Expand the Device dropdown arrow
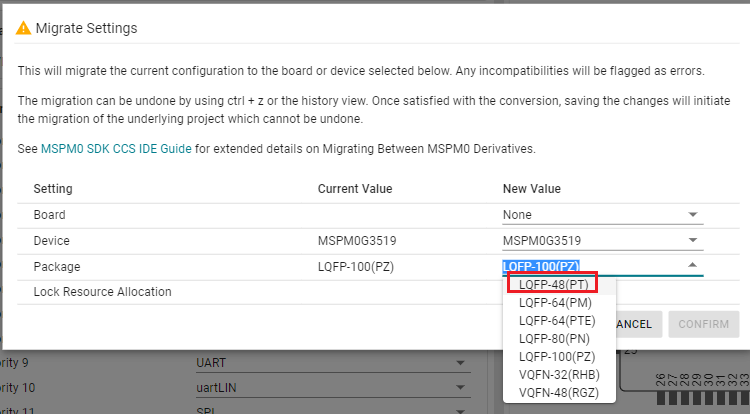 [x=693, y=240]
